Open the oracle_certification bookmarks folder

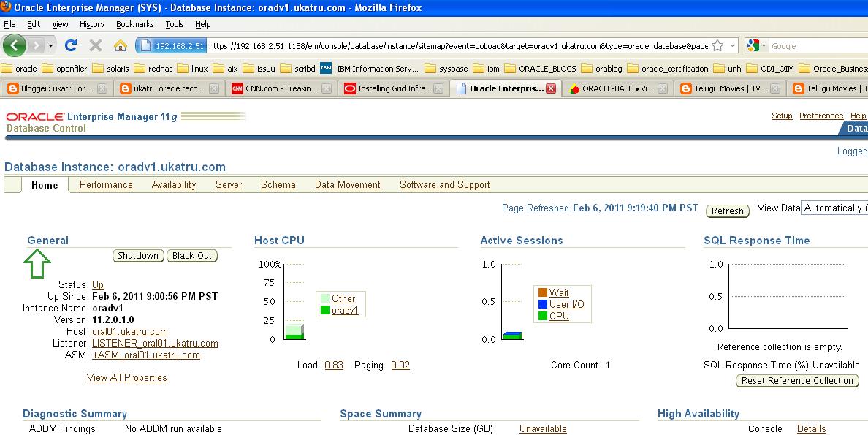pyautogui.click(x=668, y=69)
